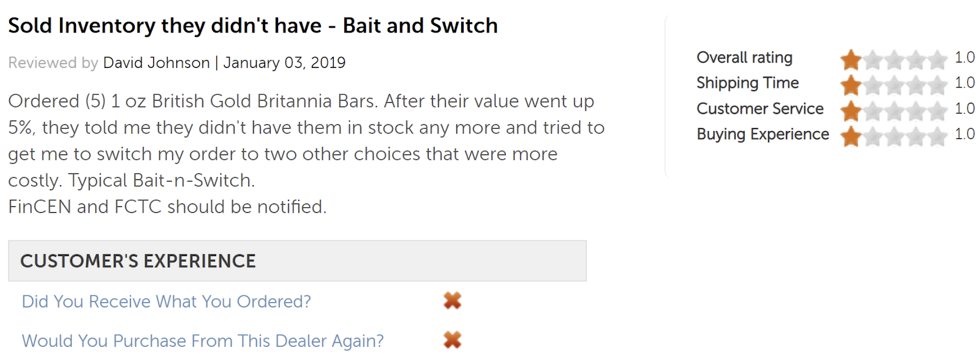Image resolution: width=980 pixels, height=356 pixels.
Task: Click the Buying Experience filled orange star
Action: click(851, 137)
